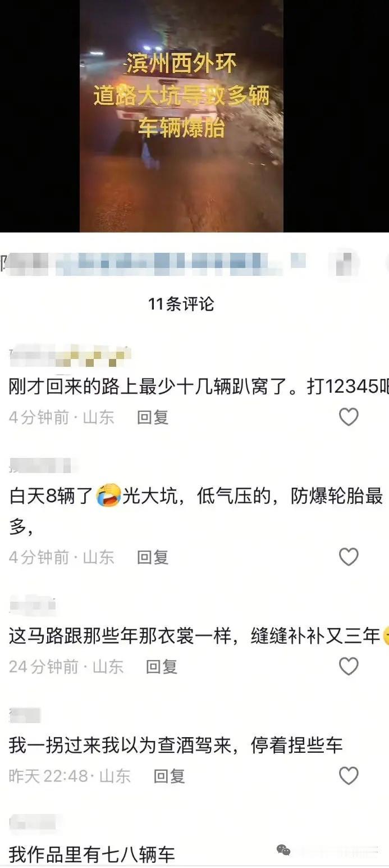Reply to the 十几辆趴窝了 comment

[153, 417]
